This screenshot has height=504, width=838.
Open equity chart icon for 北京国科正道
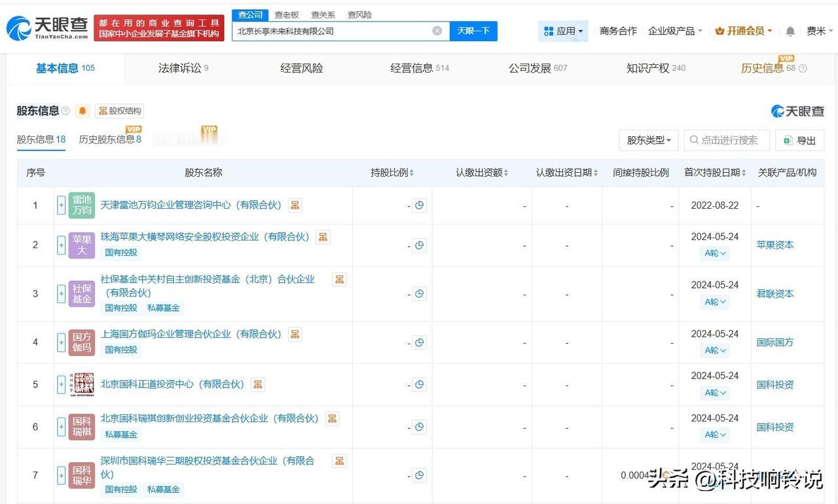tap(258, 384)
